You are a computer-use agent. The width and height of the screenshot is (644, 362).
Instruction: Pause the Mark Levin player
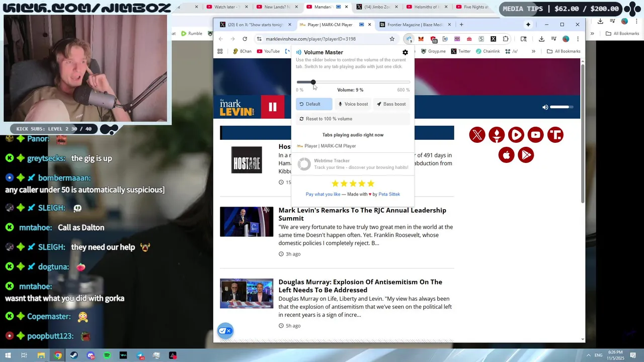point(273,107)
